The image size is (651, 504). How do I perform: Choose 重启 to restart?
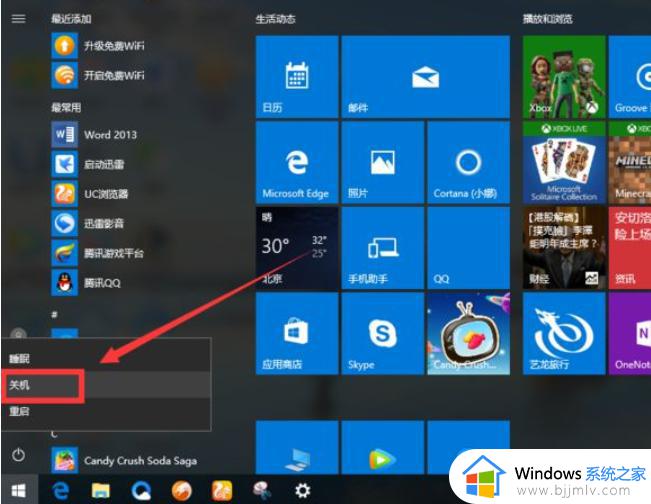tap(106, 411)
